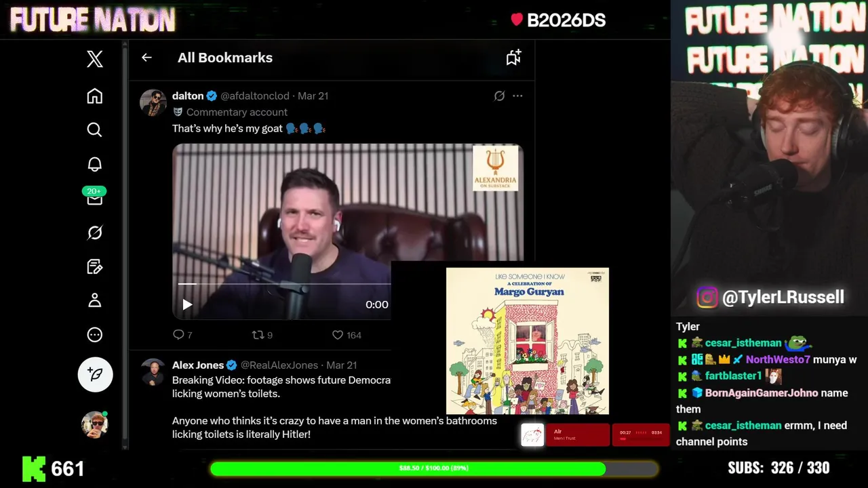
Task: Click the Kick logo beside 661
Action: 34,468
